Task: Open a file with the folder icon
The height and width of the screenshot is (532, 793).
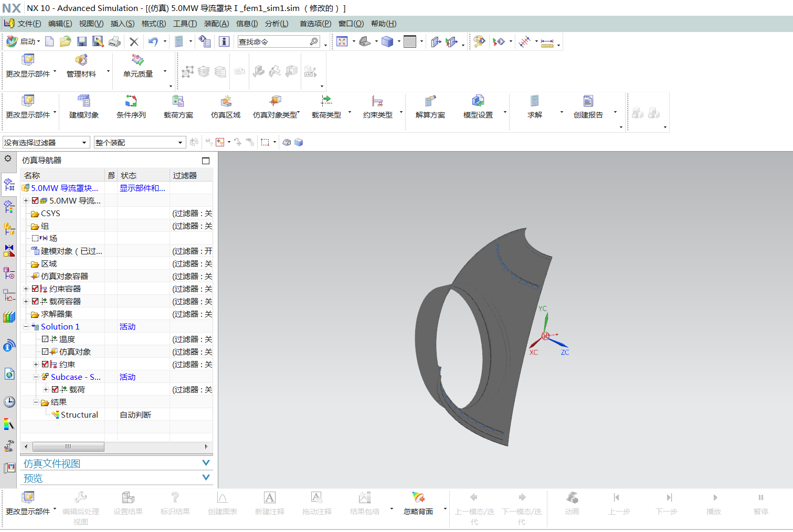Action: [x=65, y=41]
